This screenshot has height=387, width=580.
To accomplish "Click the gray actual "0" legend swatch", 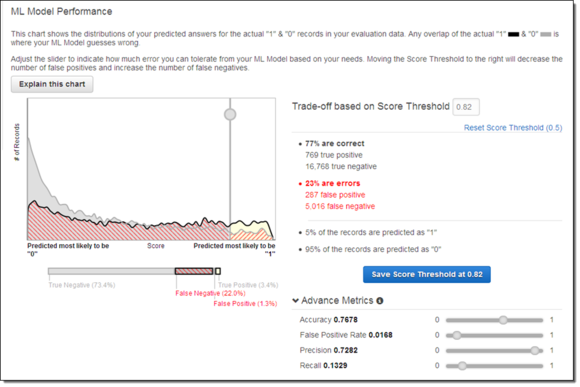I will tap(546, 34).
